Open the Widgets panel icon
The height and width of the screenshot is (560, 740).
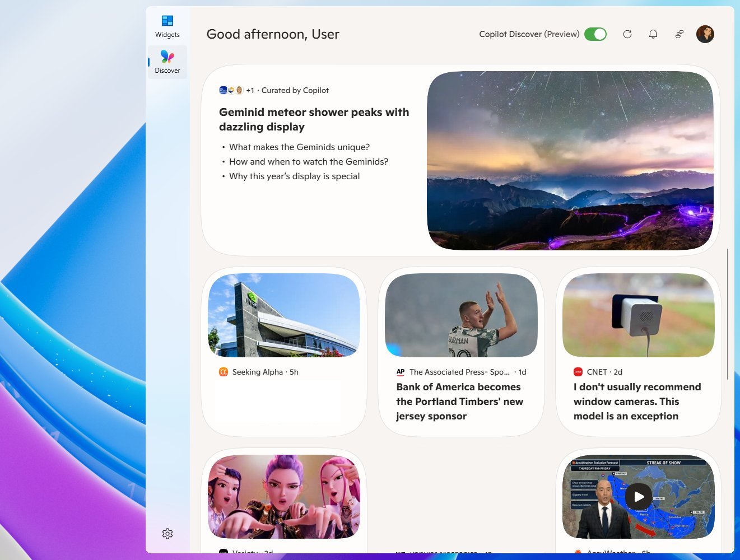point(167,20)
